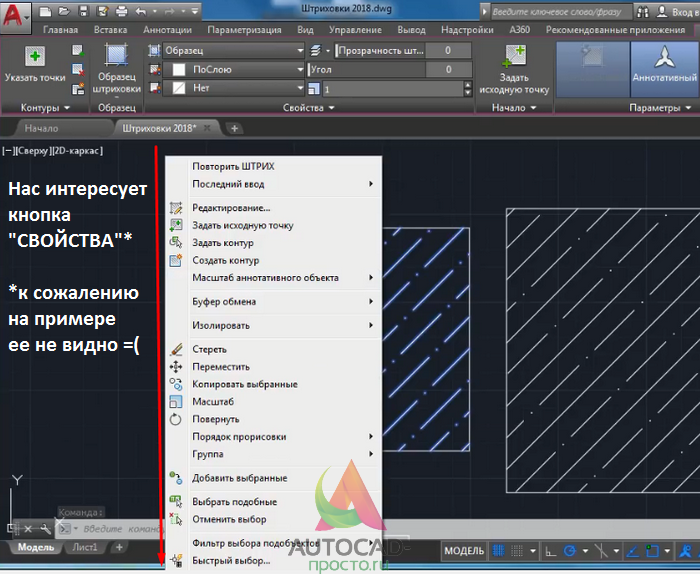This screenshot has width=700, height=574.
Task: Toggle Ortho mode icon in status bar
Action: [550, 551]
